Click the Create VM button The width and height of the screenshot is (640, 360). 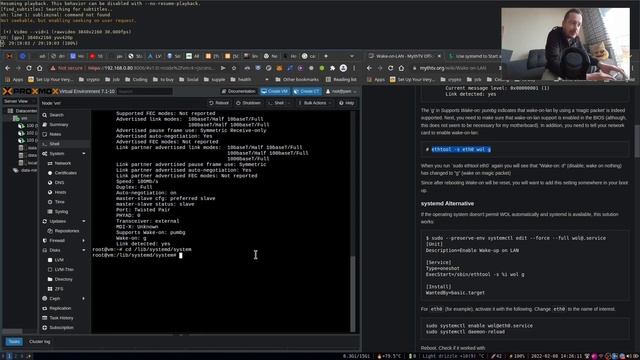pos(275,91)
